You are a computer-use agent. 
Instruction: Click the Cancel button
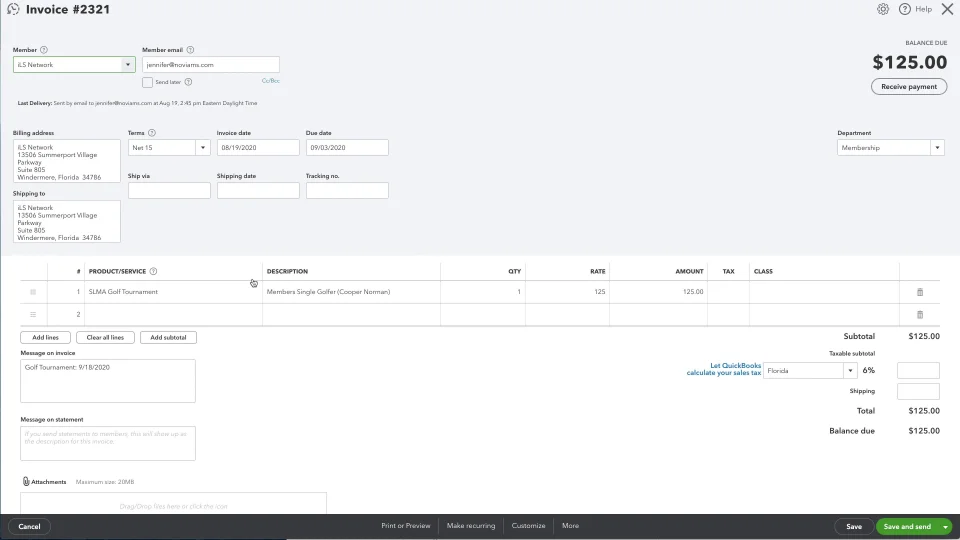pyautogui.click(x=29, y=527)
